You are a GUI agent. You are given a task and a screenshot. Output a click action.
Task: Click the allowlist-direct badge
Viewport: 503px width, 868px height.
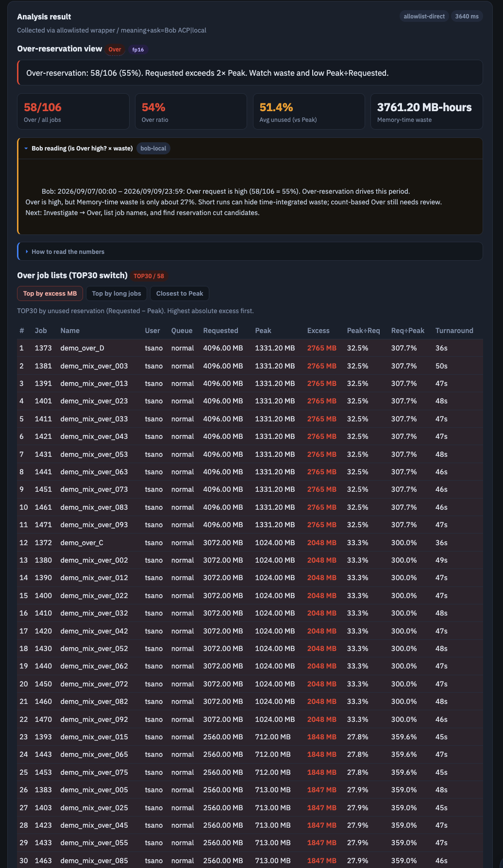[424, 17]
